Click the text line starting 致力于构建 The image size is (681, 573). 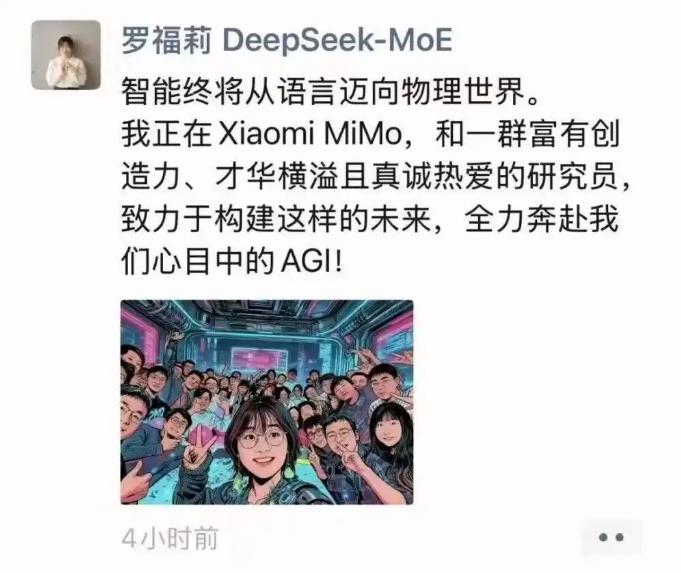coord(370,219)
